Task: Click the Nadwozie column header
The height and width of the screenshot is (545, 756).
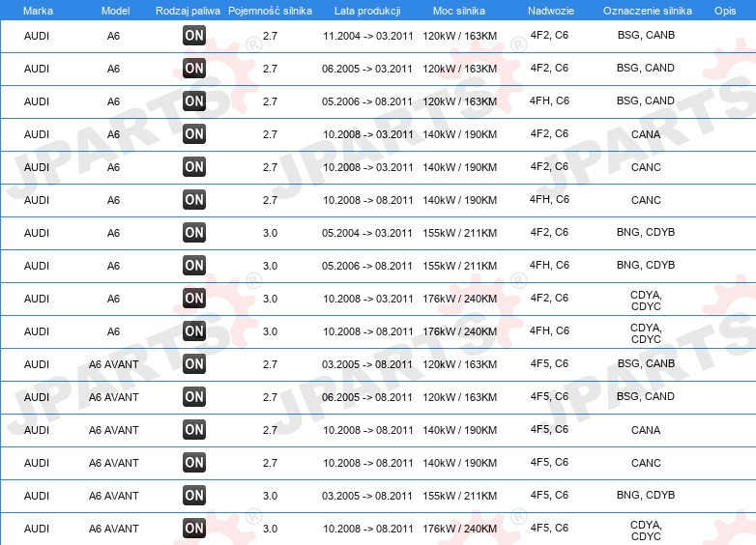Action: click(551, 11)
